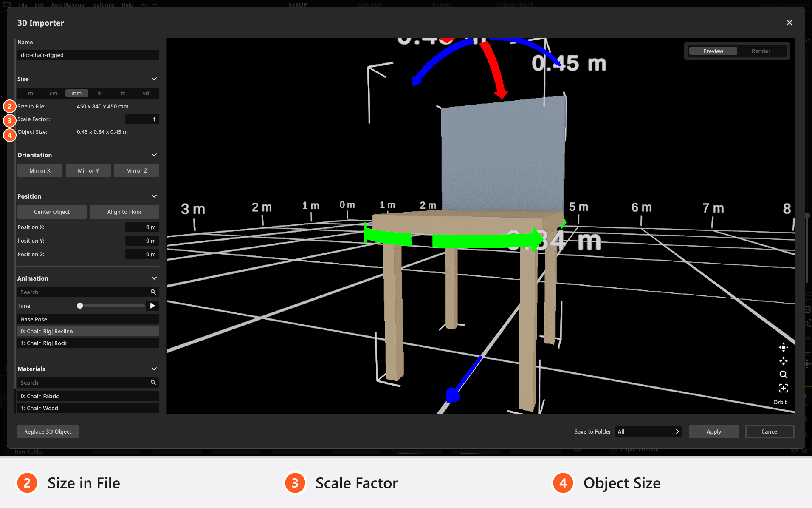The width and height of the screenshot is (812, 508).
Task: Collapse the Position section
Action: point(154,196)
